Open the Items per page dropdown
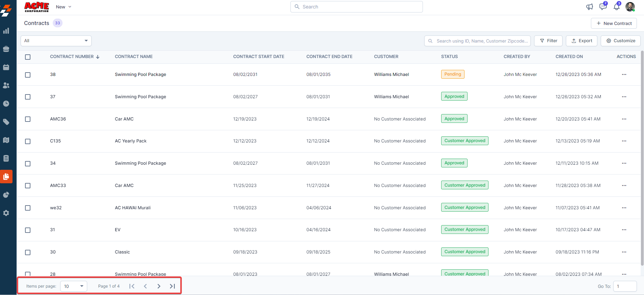644x295 pixels. click(x=74, y=286)
